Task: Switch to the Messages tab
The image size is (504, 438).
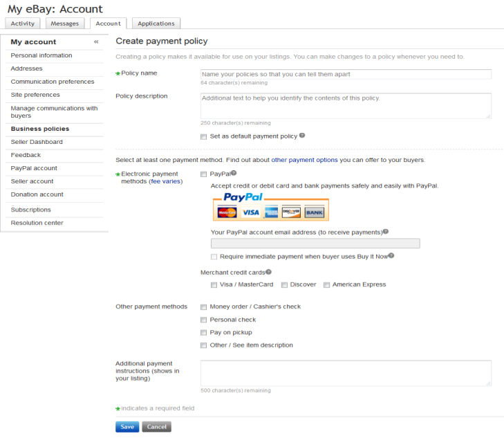Action: [x=64, y=24]
